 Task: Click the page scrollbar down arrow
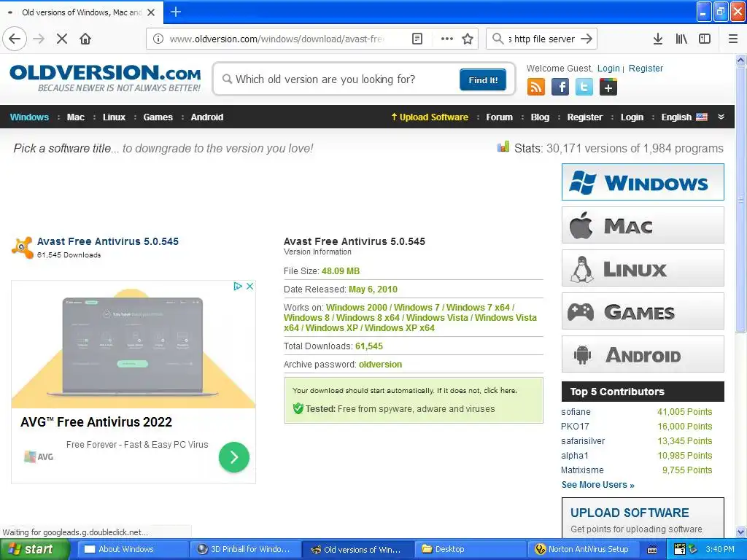pos(741,532)
